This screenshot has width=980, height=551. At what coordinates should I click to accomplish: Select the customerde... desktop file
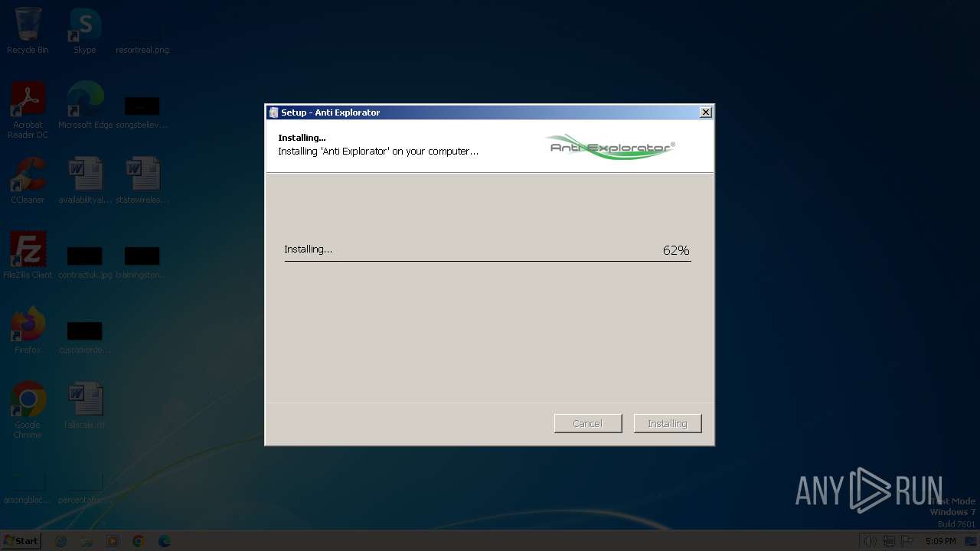point(85,336)
